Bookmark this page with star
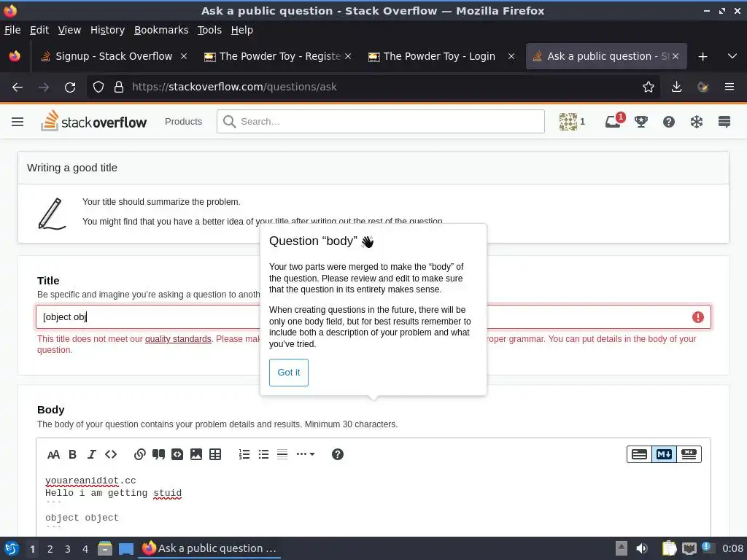747x560 pixels. click(x=648, y=87)
